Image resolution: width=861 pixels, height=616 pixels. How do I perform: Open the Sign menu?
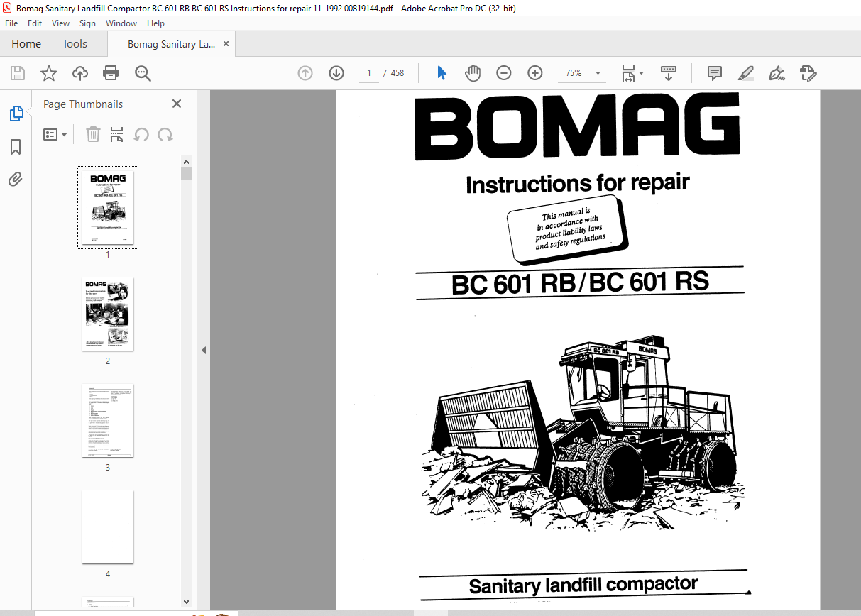(x=87, y=23)
